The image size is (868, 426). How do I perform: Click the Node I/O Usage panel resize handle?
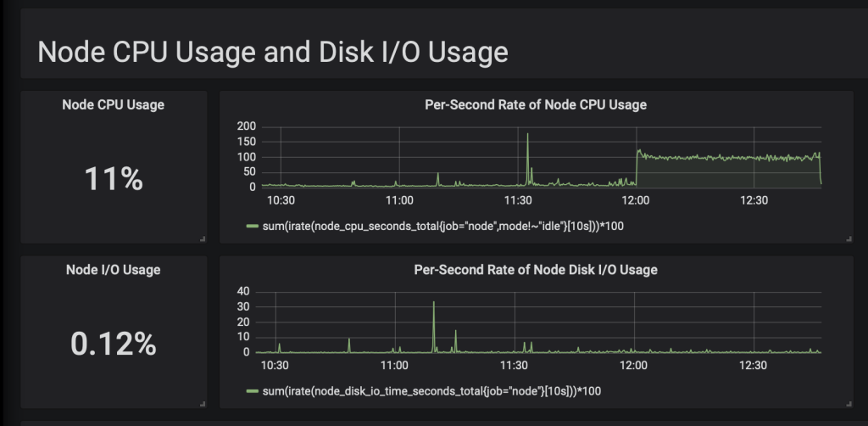[x=203, y=404]
